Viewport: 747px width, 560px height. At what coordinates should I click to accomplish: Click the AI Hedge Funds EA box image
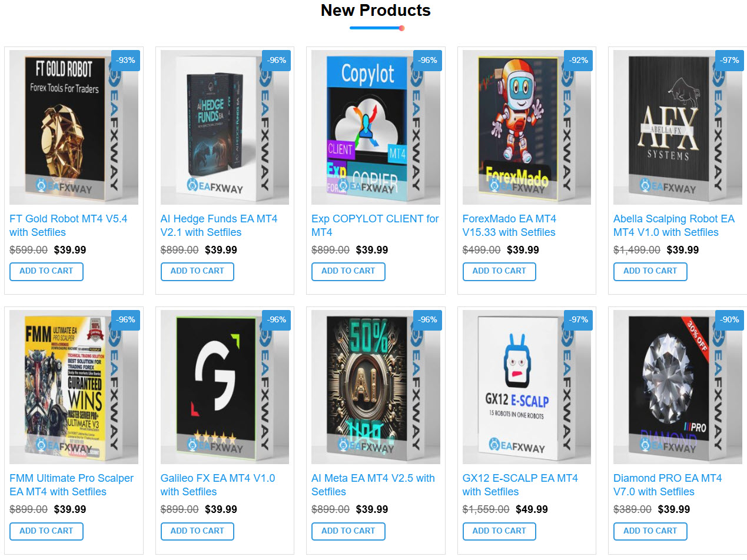click(x=225, y=127)
